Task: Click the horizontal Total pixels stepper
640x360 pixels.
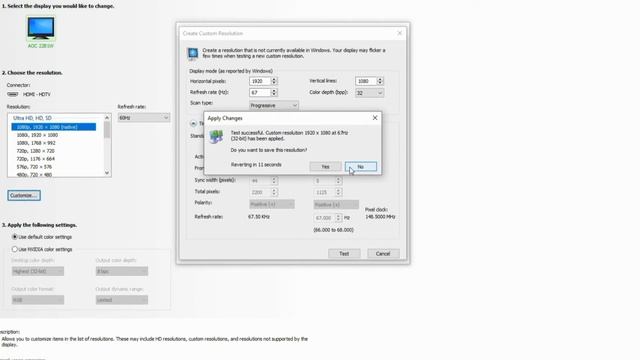Action: (x=274, y=192)
